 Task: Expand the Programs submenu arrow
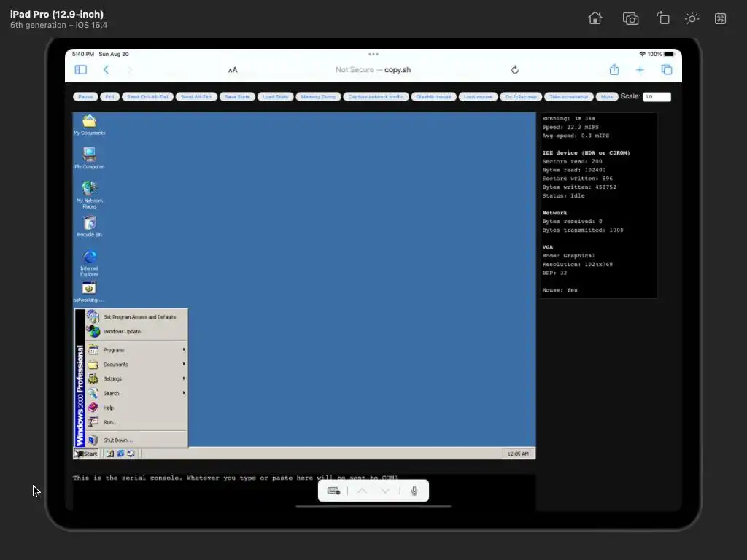pyautogui.click(x=184, y=350)
